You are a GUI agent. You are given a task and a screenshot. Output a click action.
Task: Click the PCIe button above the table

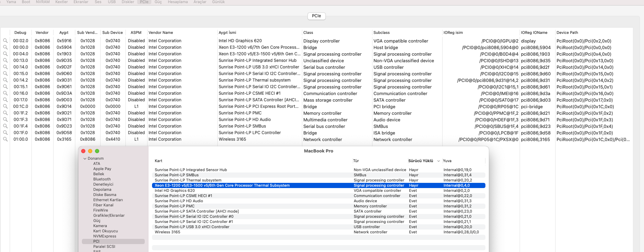click(x=316, y=16)
